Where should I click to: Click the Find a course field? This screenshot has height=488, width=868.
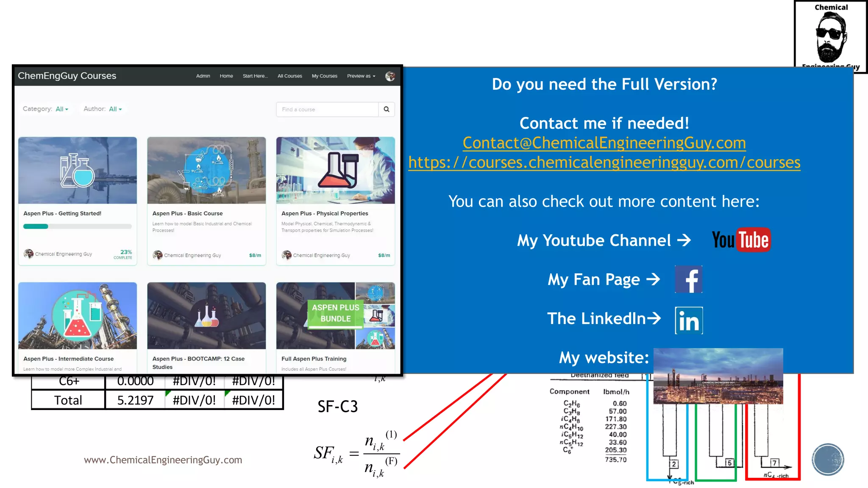[x=327, y=109]
